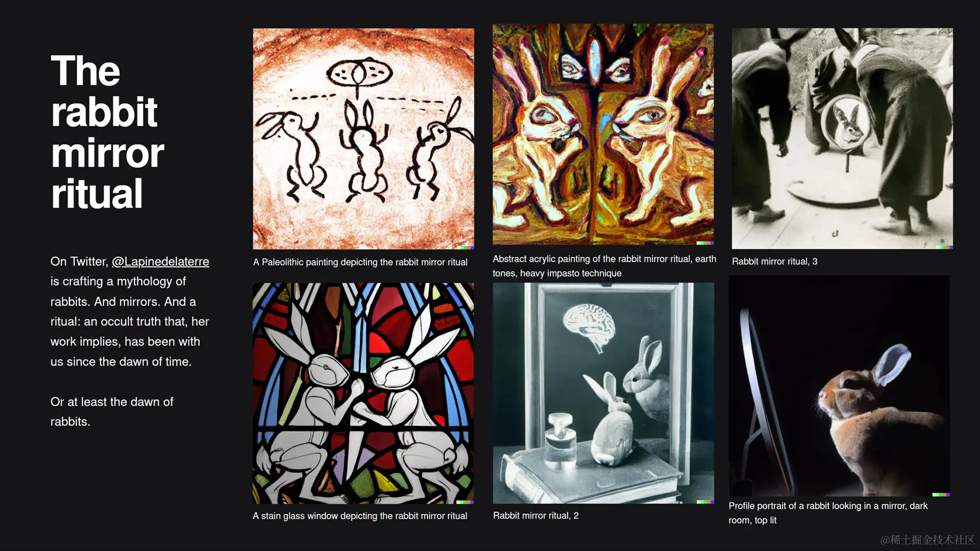Click the caption 'A Paleolithic painting depicting the rabbit mirror ritual'

(360, 262)
